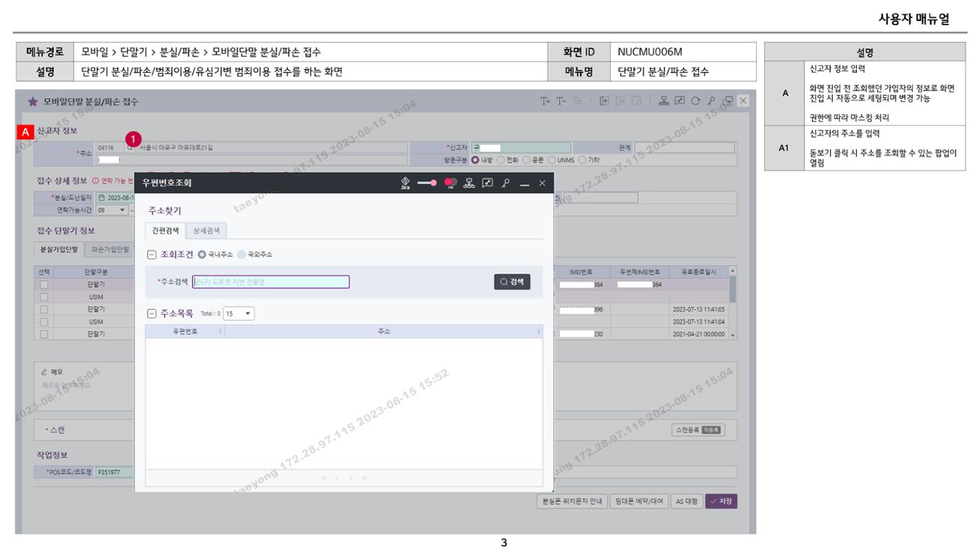Click the AS 대행 button
Viewport: 980px width, 552px height.
(686, 501)
